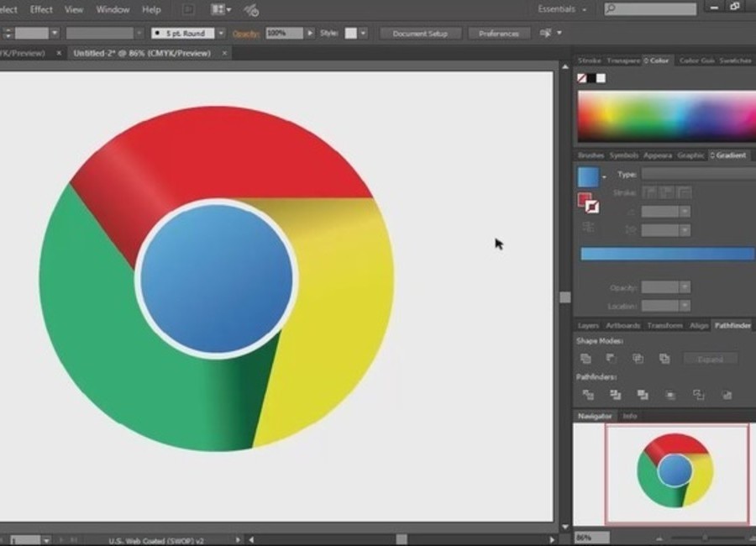Switch to the Brushes panel tab
The image size is (756, 546).
(x=591, y=155)
